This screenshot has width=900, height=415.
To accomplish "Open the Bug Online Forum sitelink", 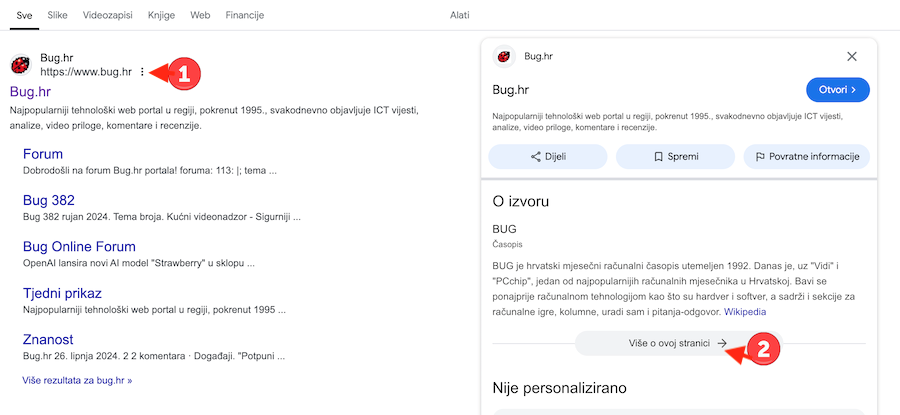I will [x=79, y=247].
